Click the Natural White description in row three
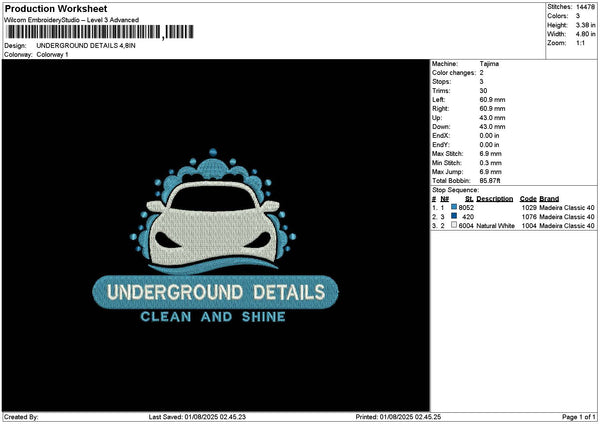600x424 pixels. (494, 226)
